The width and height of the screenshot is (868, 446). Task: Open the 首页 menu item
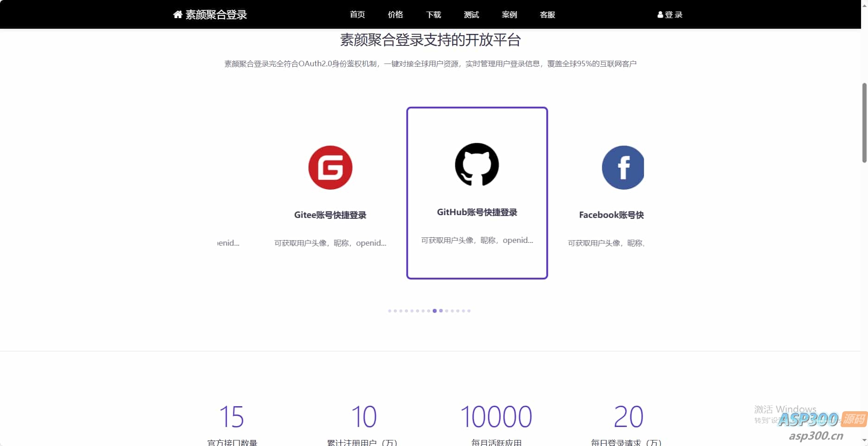pyautogui.click(x=357, y=14)
